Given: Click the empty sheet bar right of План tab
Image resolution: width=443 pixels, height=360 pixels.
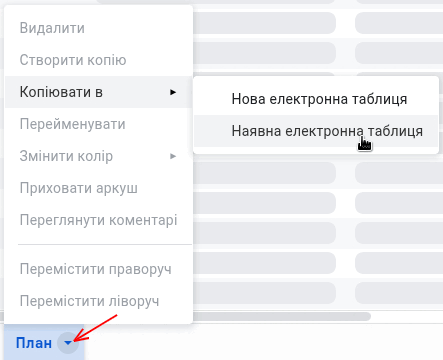Looking at the screenshot, I should pyautogui.click(x=263, y=342).
